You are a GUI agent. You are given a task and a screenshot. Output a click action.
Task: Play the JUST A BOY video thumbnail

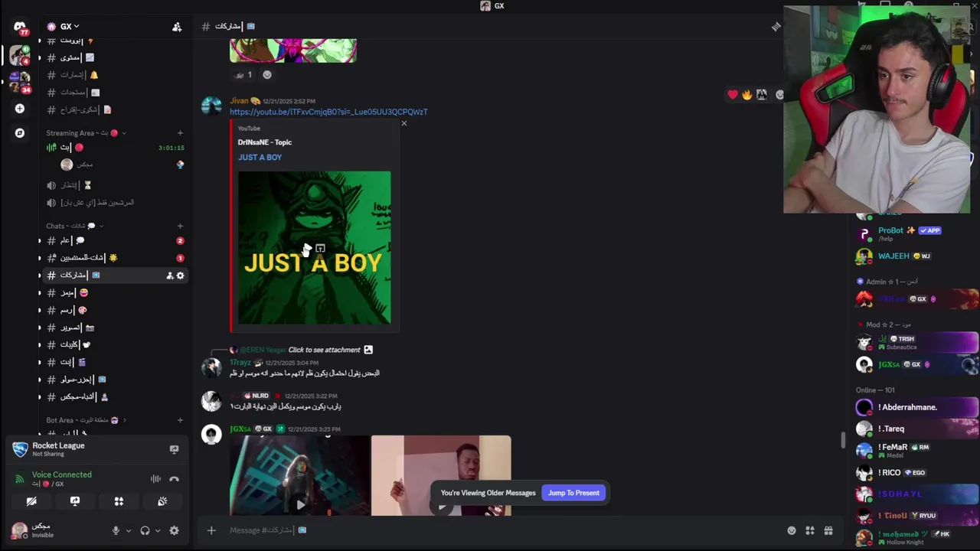[x=307, y=248]
